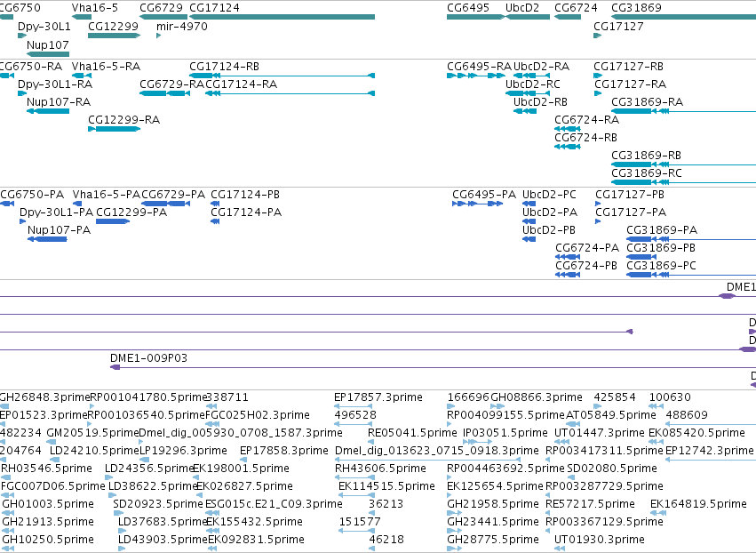
Task: Select the UT01930.3prime EST label
Action: click(600, 540)
